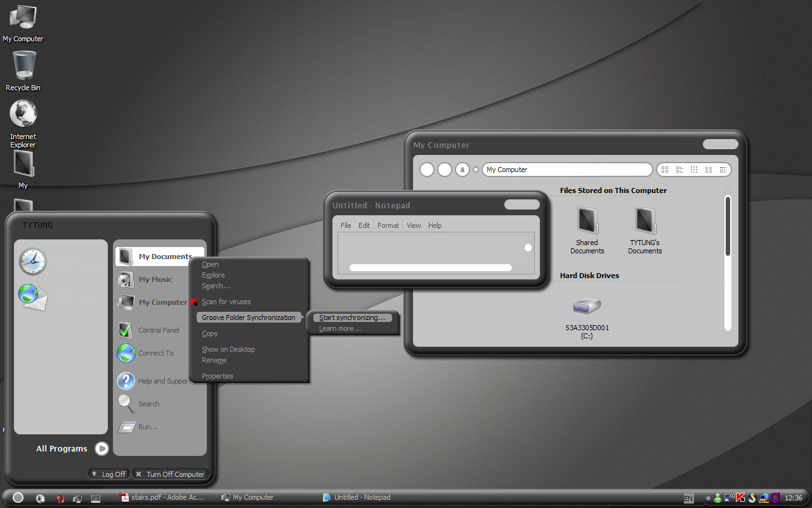Select My Documents in Start menu
The image size is (812, 508).
coord(159,257)
